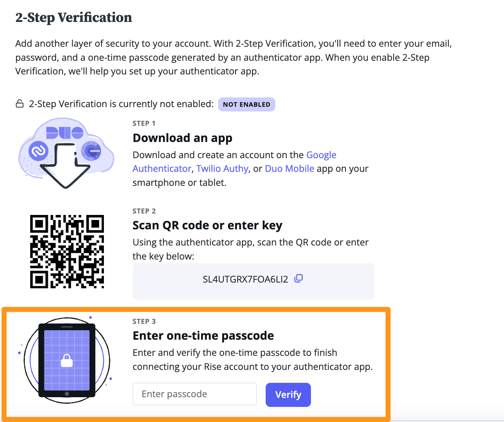Copy the authenticator key with the copy icon
504x422 pixels.
(x=299, y=279)
